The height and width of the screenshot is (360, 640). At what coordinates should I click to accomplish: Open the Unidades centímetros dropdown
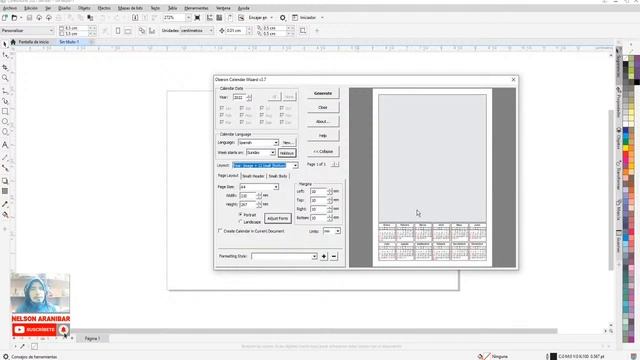click(211, 31)
